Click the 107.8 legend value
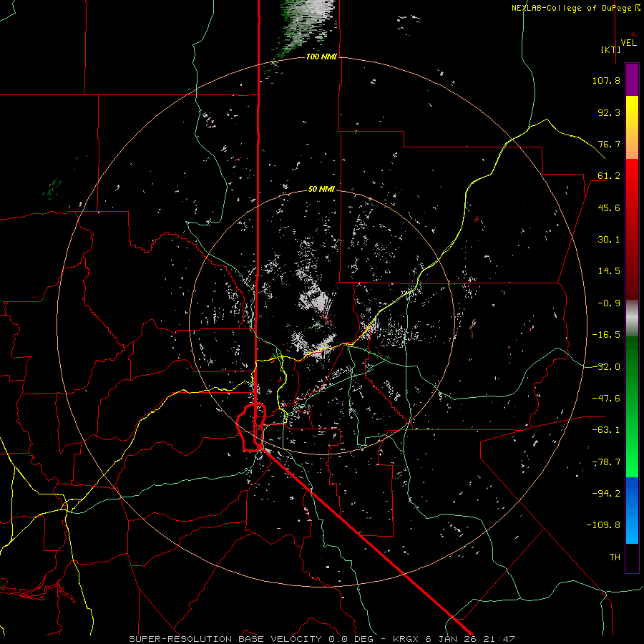This screenshot has height=644, width=644. [606, 80]
